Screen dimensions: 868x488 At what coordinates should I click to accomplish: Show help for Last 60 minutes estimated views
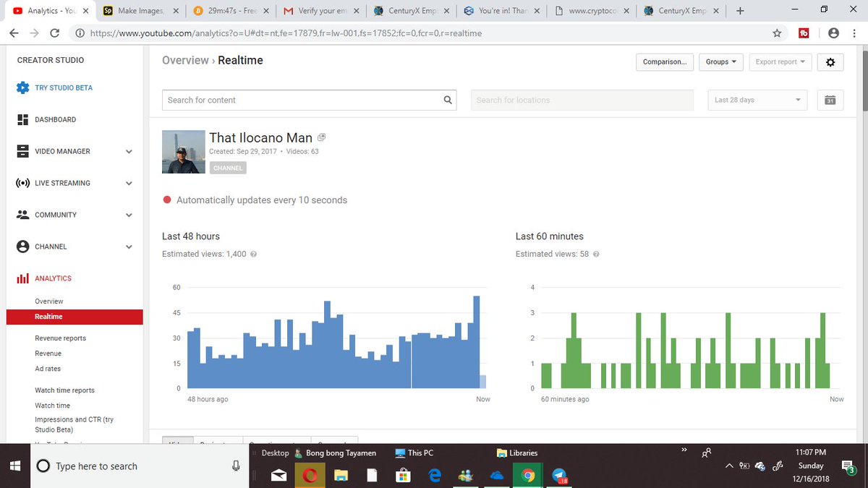596,254
